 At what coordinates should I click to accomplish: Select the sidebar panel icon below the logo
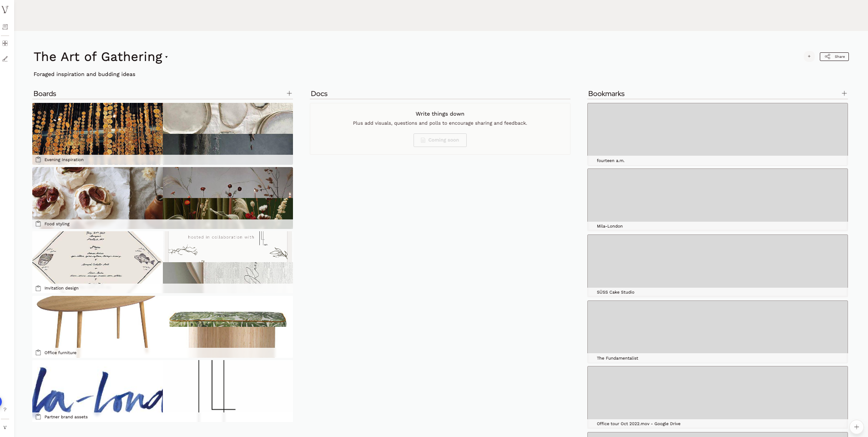click(x=5, y=27)
